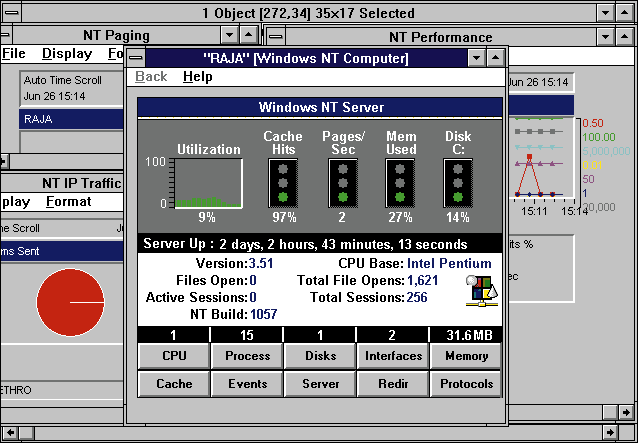Minimize the NT Paging window

(229, 35)
